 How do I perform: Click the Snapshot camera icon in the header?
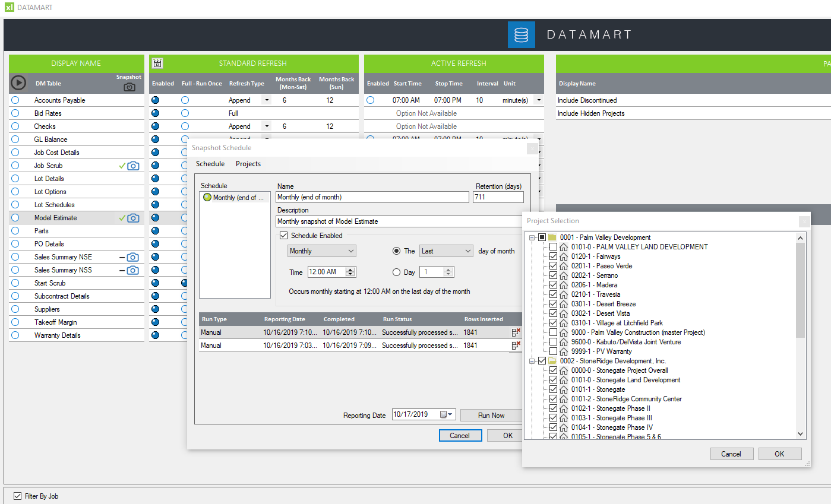[129, 87]
